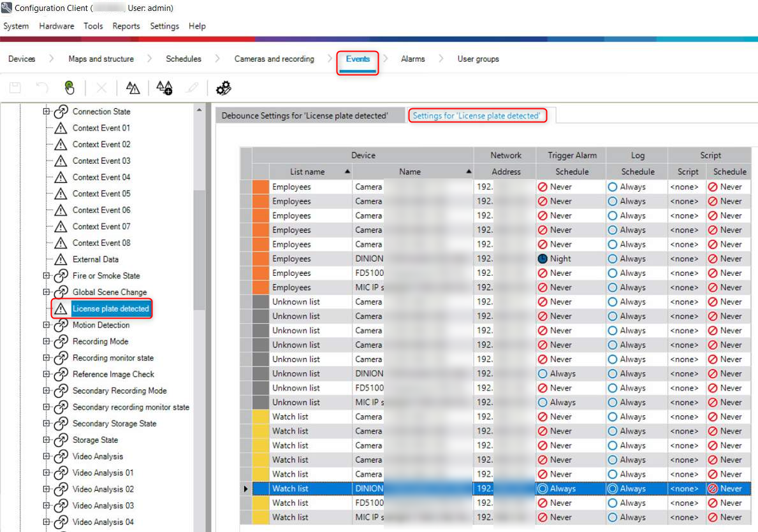Click the pencil rename toolbar icon
Viewport: 758px width, 532px height.
pos(191,88)
